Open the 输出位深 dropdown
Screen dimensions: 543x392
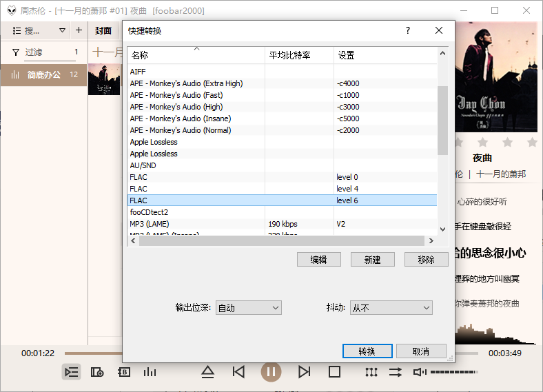coord(249,307)
